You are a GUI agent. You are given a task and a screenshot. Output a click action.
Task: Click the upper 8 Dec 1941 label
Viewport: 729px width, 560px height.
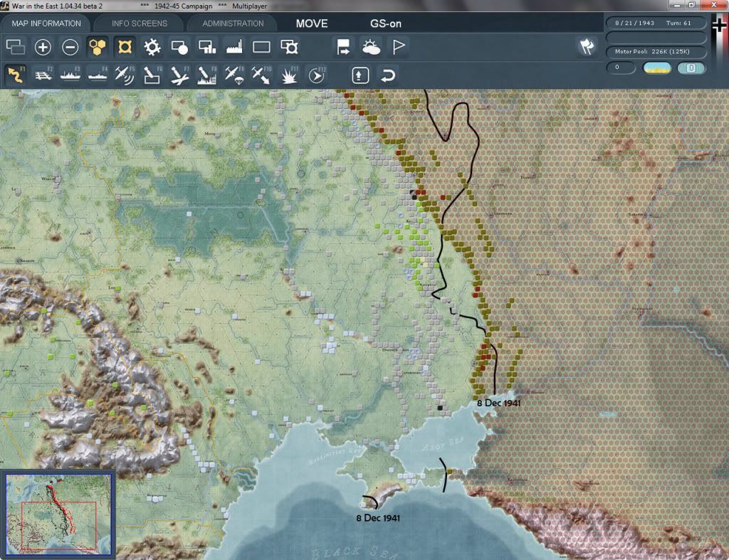pos(498,403)
